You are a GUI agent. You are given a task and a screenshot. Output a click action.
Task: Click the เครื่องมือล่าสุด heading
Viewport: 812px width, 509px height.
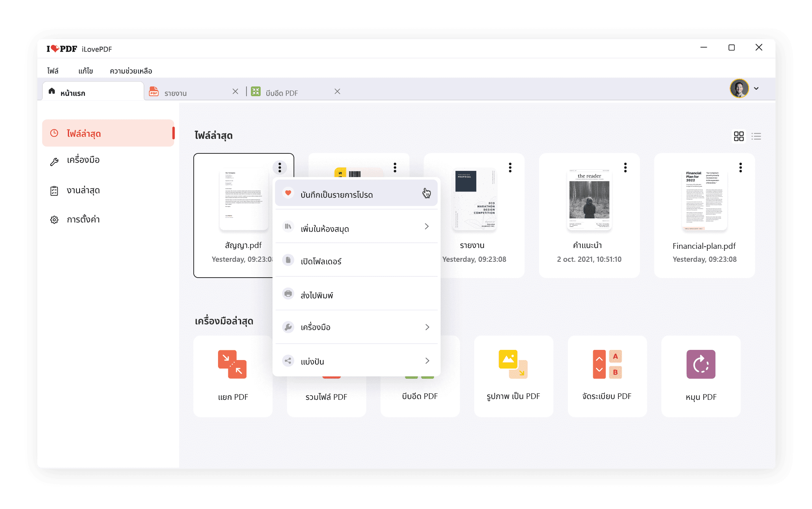click(x=224, y=321)
